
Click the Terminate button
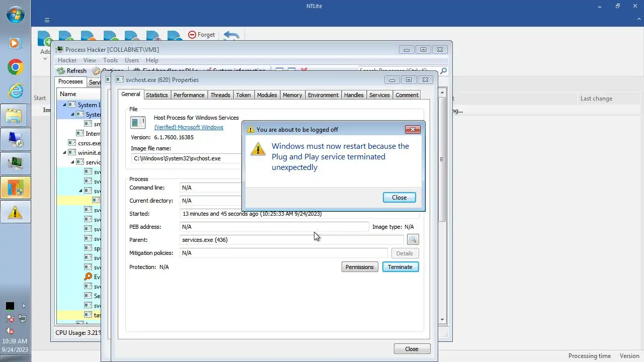(x=400, y=267)
